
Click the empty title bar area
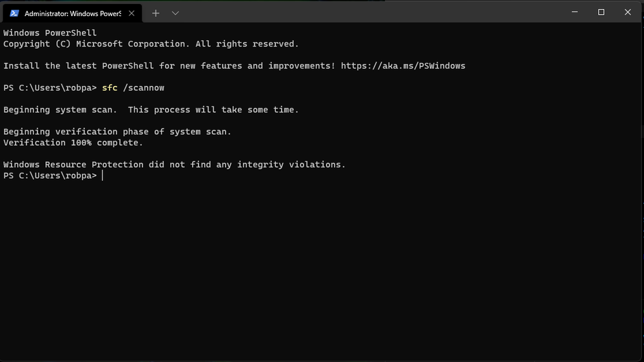[369, 12]
